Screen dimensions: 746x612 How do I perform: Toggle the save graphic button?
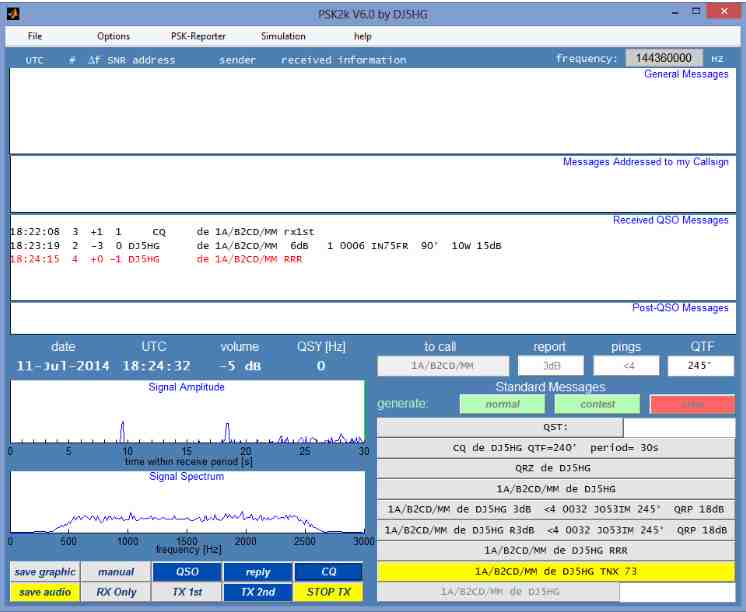pos(45,572)
